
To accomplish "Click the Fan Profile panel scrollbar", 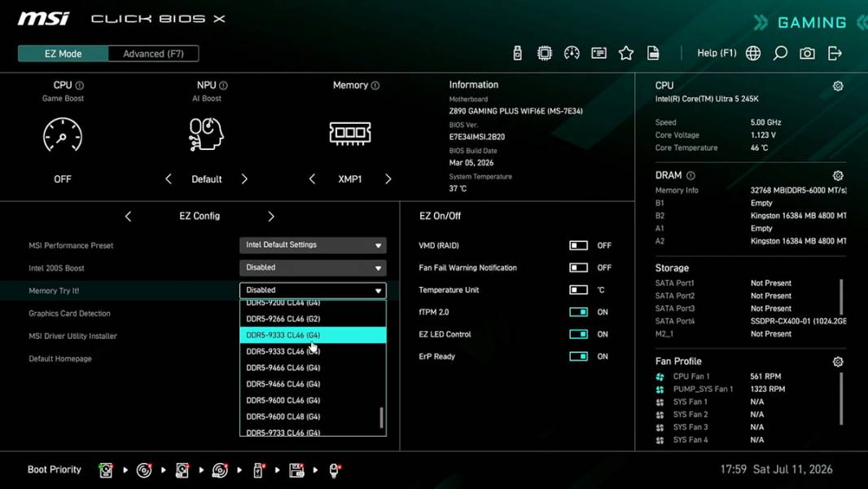I will pos(841,399).
